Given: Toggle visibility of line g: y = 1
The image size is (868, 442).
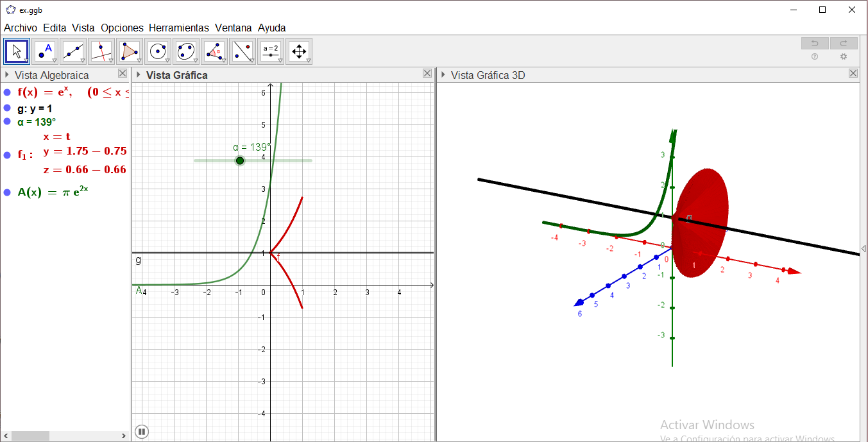Looking at the screenshot, I should (8, 108).
